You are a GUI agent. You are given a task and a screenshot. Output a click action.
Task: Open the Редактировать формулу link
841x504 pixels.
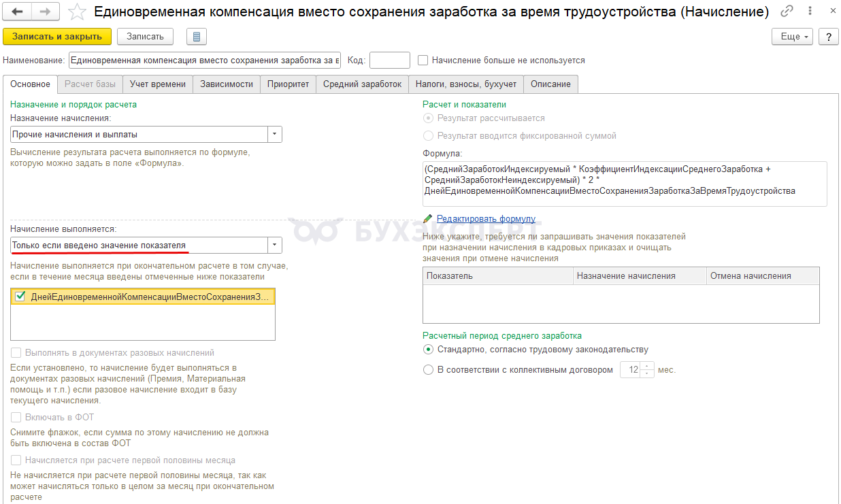486,219
